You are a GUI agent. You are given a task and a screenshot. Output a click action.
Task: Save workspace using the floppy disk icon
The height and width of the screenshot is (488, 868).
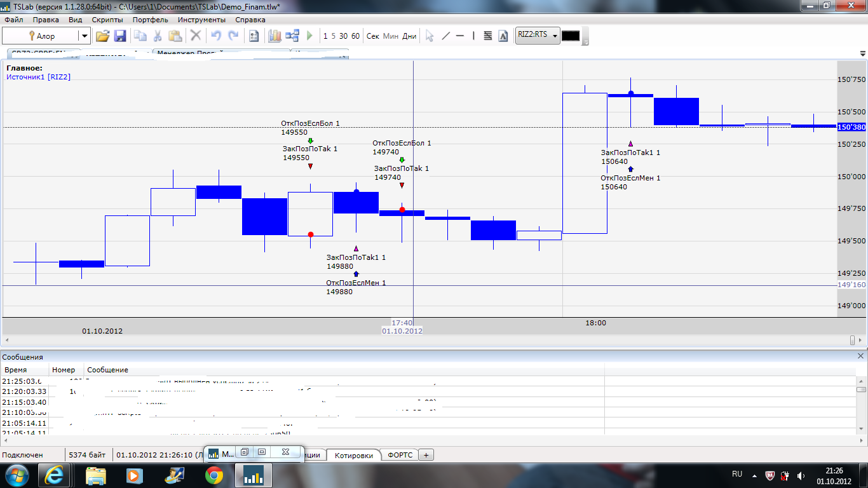[x=120, y=36]
